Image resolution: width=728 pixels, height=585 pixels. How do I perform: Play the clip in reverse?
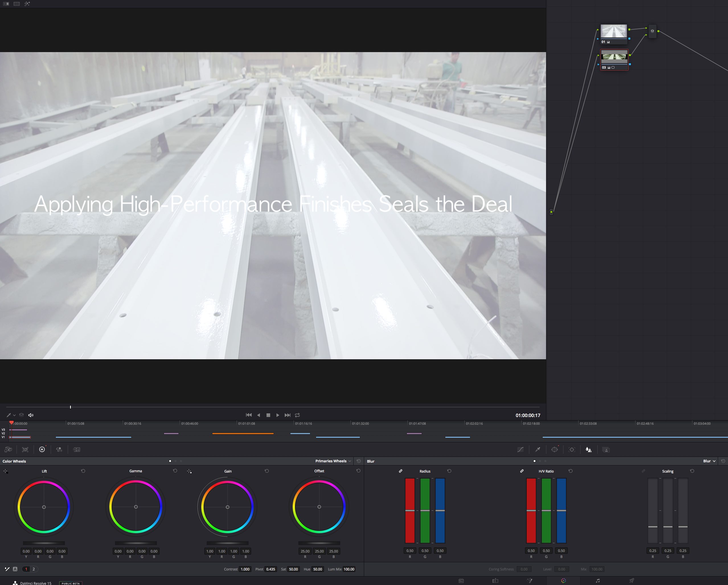click(x=259, y=415)
